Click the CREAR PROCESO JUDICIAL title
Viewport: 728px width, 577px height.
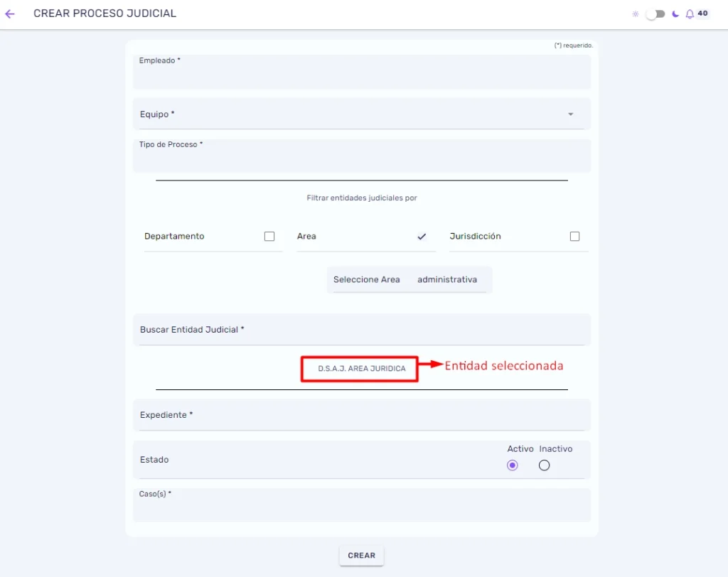pos(105,14)
